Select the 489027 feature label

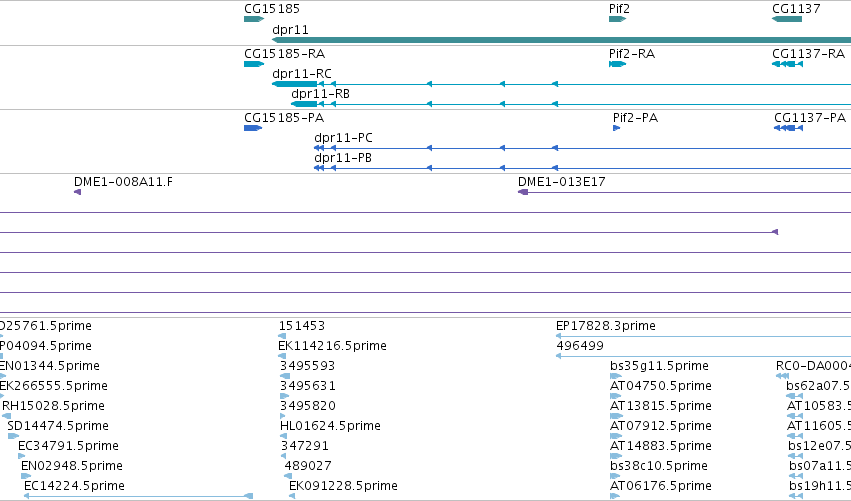308,466
